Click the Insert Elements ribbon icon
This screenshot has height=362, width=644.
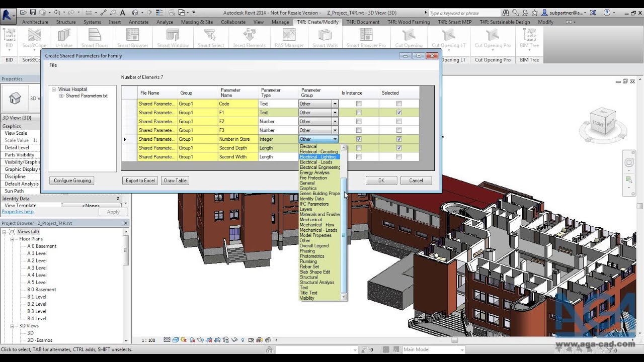[249, 35]
